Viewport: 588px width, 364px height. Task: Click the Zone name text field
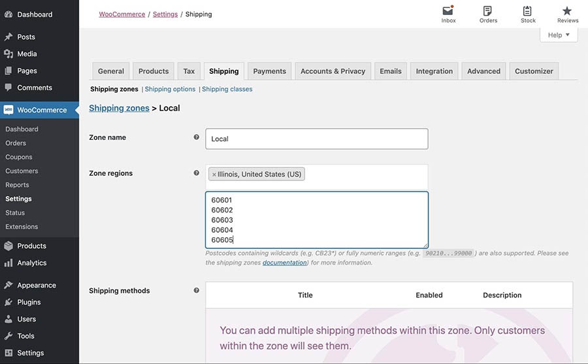316,139
